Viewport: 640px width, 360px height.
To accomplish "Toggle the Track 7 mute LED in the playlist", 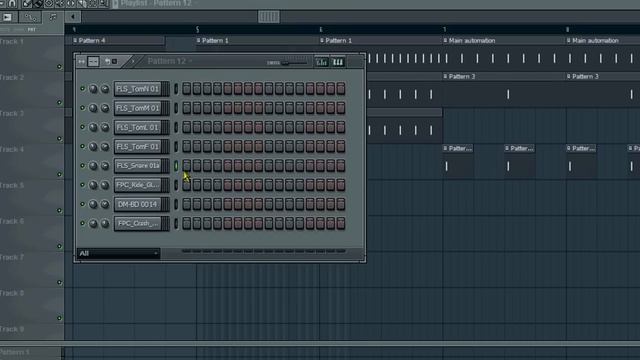I will point(59,282).
